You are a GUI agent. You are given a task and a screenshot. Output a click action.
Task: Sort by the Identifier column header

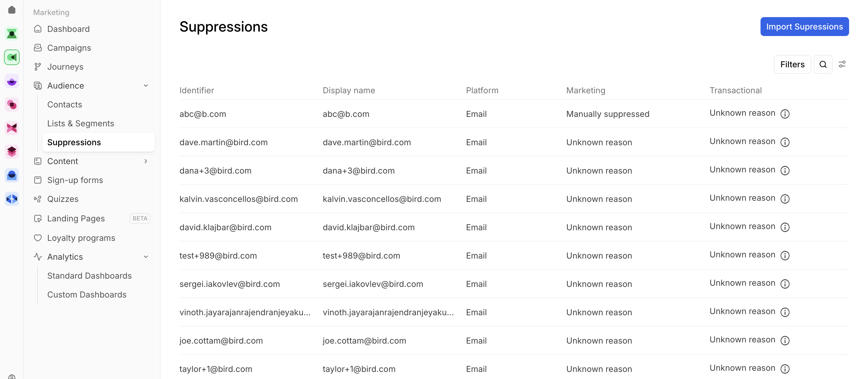coord(196,90)
